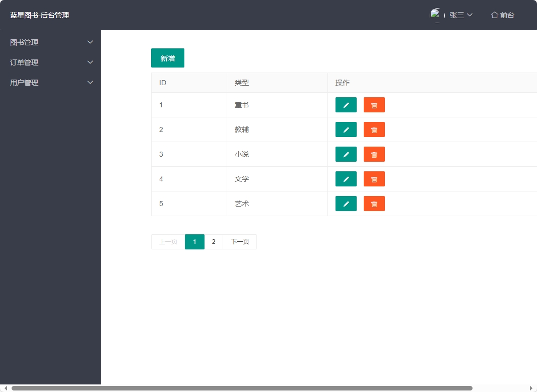The image size is (537, 392).
Task: Edit the 文学 category row
Action: 346,179
